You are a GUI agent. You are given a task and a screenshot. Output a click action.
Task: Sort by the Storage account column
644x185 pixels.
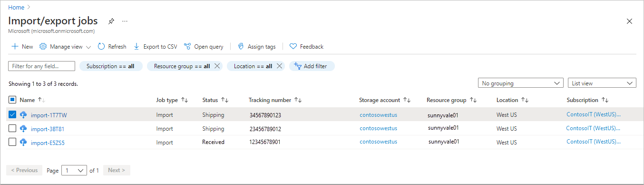pos(385,100)
